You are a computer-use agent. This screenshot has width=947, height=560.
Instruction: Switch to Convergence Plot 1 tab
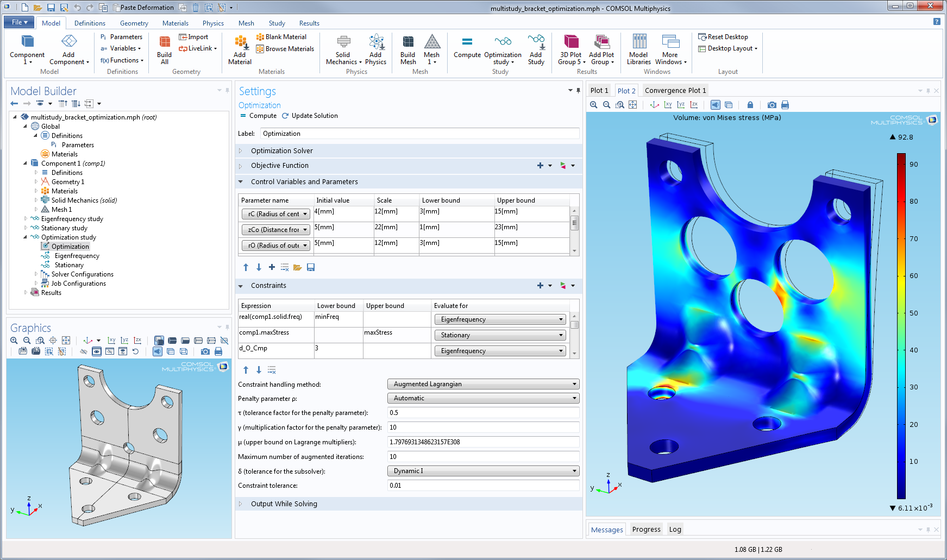click(x=675, y=91)
